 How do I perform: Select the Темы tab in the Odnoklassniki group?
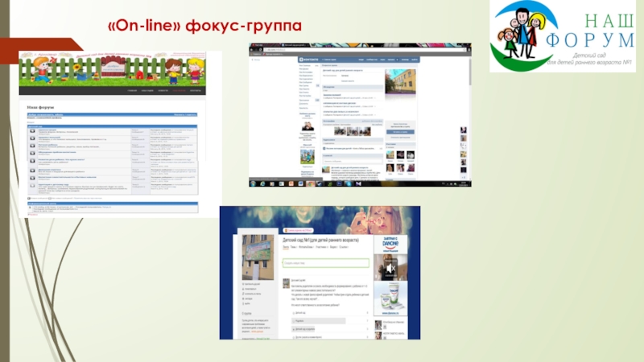tap(293, 247)
